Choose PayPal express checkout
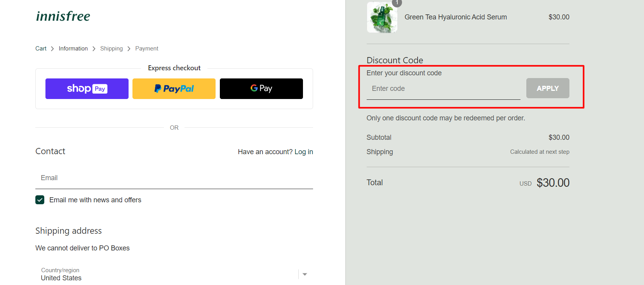The width and height of the screenshot is (644, 285). (174, 89)
